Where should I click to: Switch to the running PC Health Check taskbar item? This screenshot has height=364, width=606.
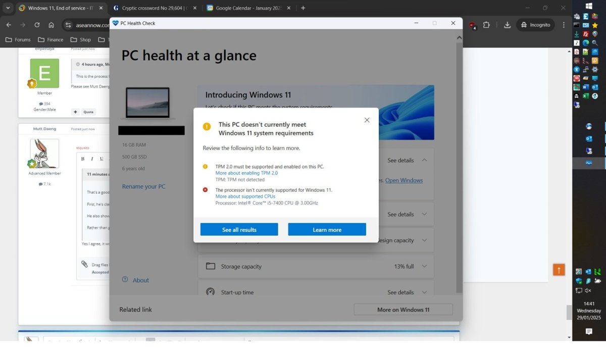pos(589,163)
